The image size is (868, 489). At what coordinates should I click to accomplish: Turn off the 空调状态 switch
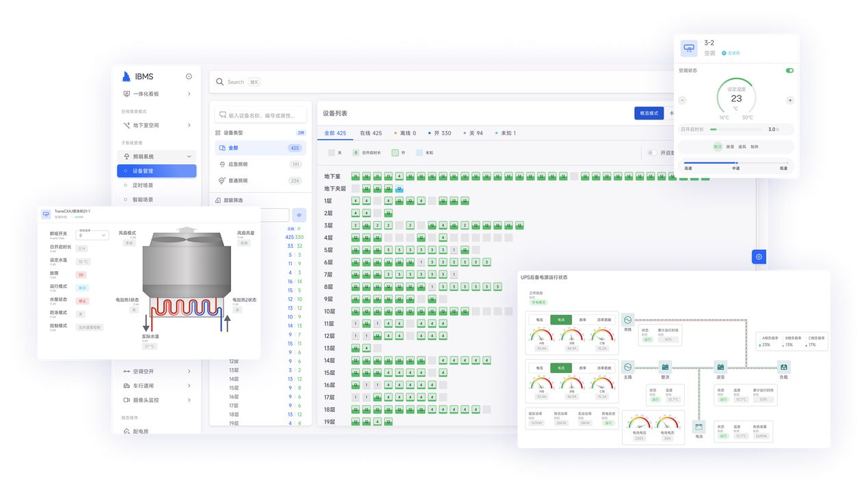(789, 70)
